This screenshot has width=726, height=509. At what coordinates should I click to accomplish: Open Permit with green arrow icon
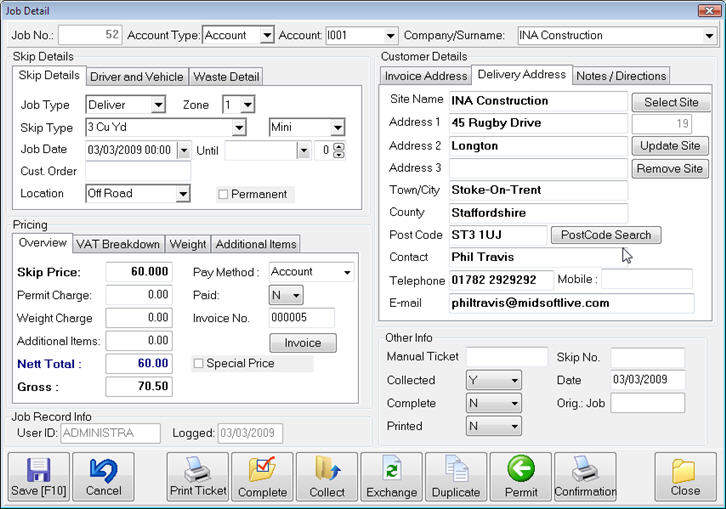point(520,470)
